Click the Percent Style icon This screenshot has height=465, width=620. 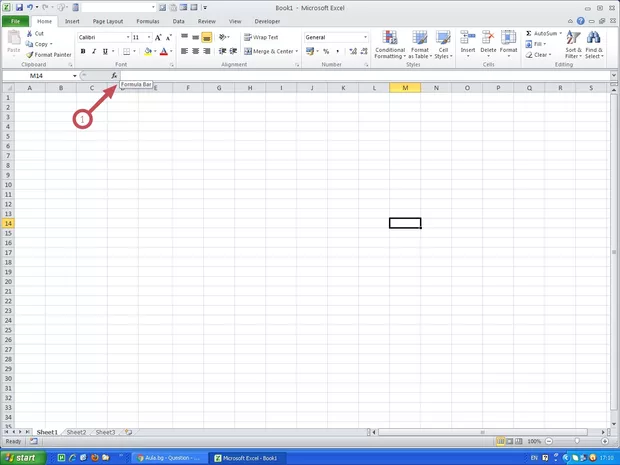[326, 51]
